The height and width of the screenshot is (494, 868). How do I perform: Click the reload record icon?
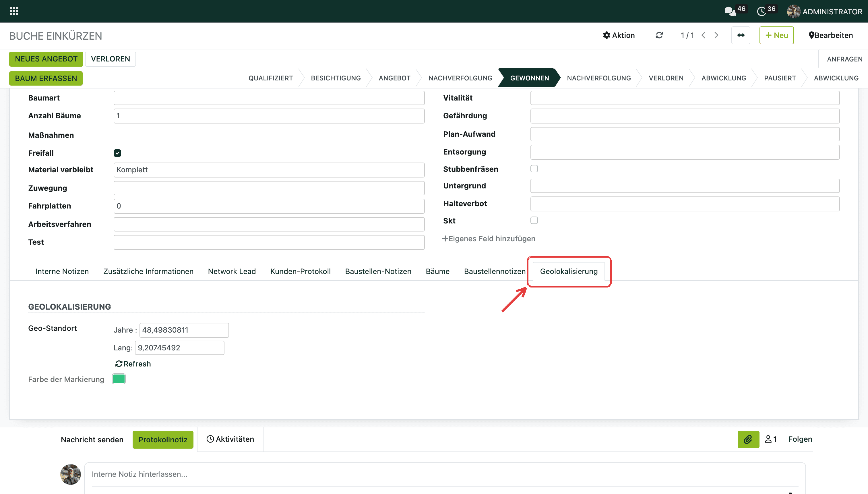(x=659, y=35)
